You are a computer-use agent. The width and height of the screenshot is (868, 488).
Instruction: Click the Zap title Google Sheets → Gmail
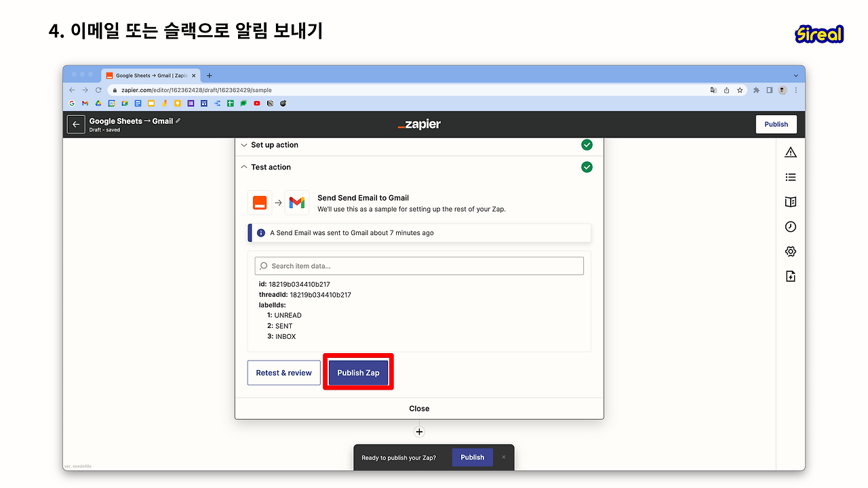click(x=131, y=121)
